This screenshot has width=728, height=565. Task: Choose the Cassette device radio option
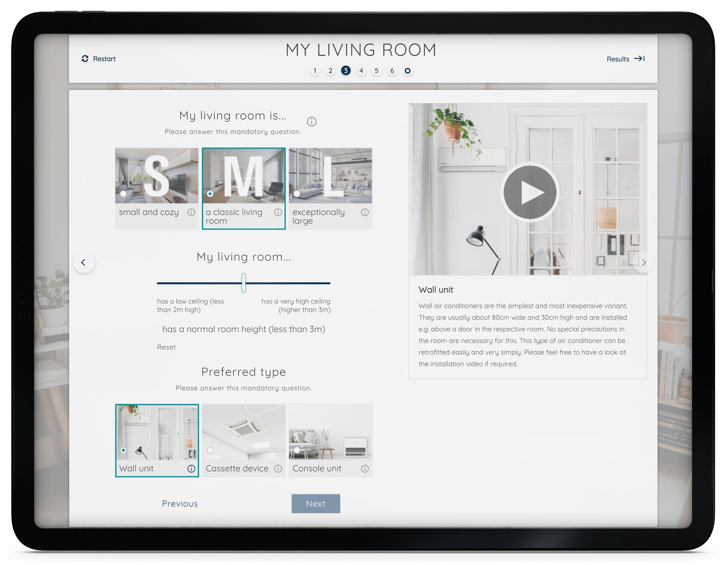(210, 450)
